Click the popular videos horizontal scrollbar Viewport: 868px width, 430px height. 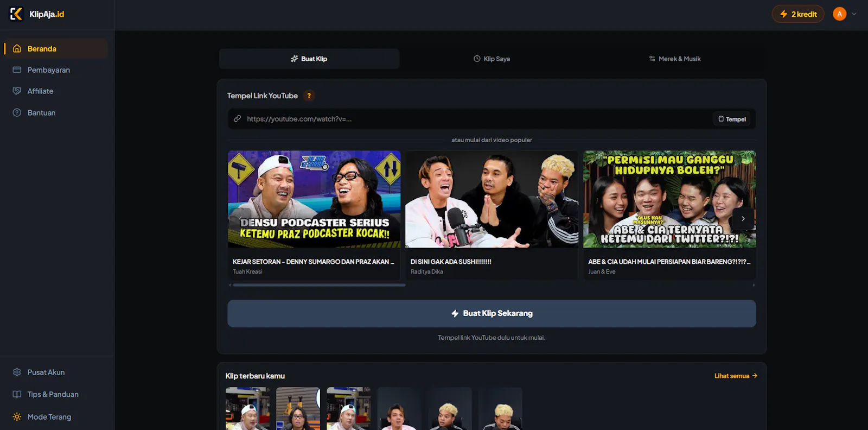coord(319,285)
